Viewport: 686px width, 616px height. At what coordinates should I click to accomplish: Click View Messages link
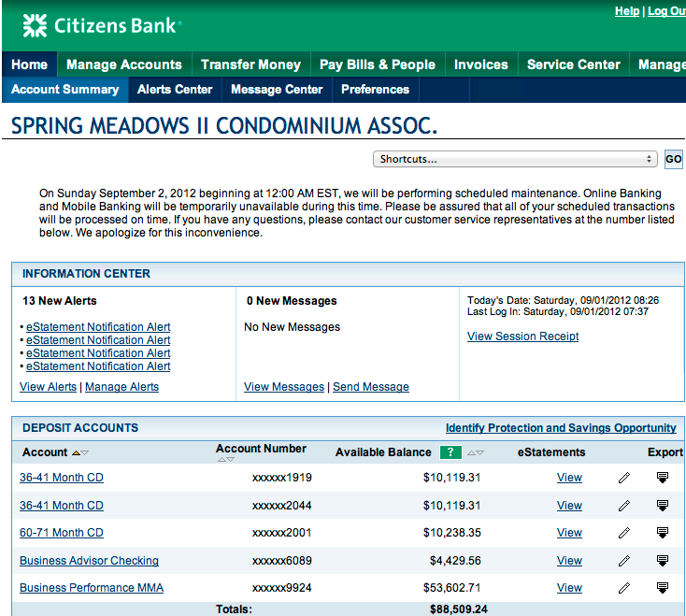click(x=284, y=387)
